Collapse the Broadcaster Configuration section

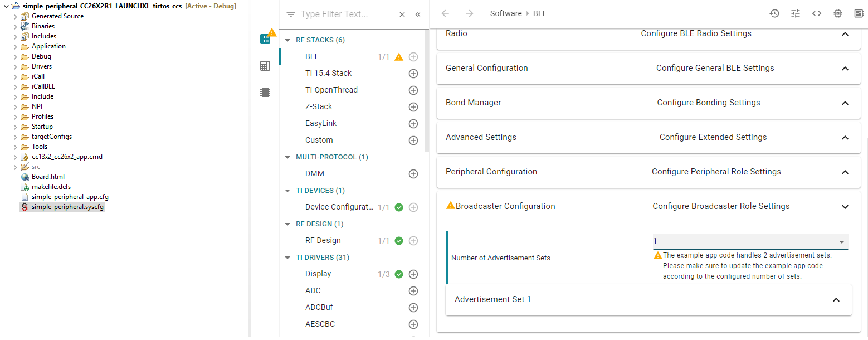[845, 207]
